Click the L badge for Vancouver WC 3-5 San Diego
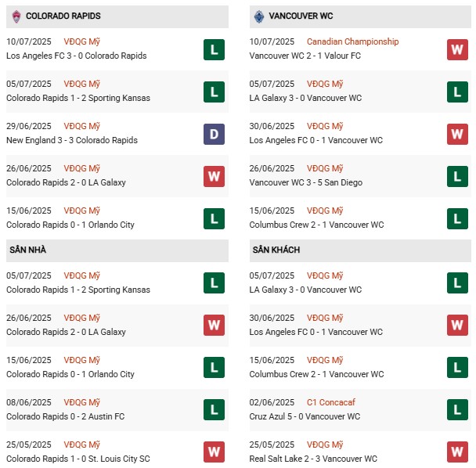 (x=457, y=176)
